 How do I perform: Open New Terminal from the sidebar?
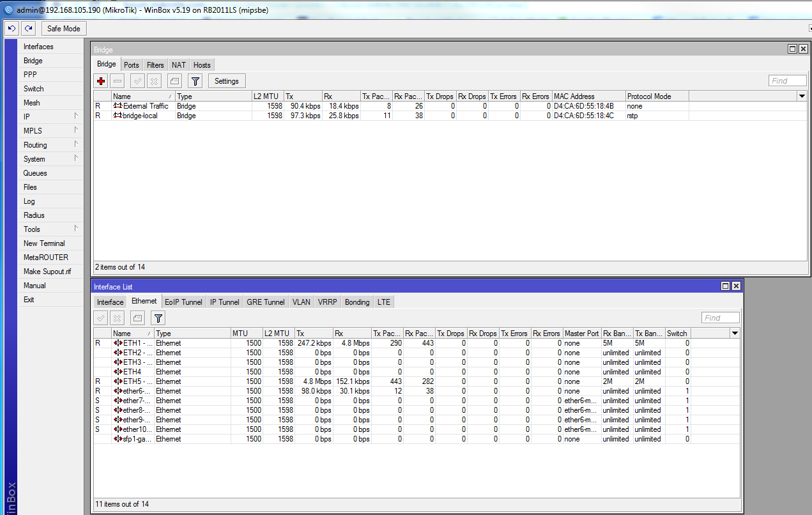pyautogui.click(x=50, y=243)
